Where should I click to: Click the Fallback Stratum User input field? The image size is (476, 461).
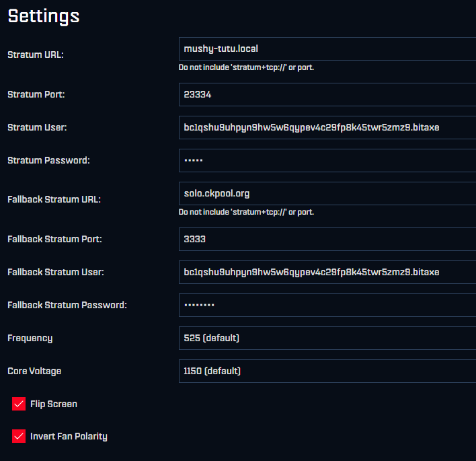(327, 272)
